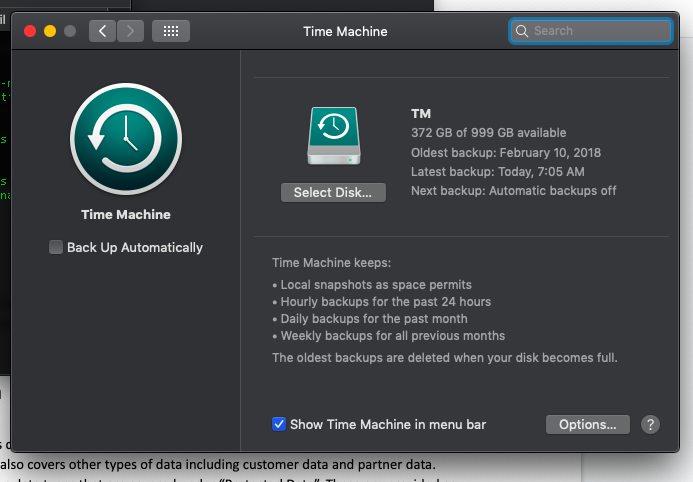Click the 'Time Machine keeps:' heading

pos(331,263)
